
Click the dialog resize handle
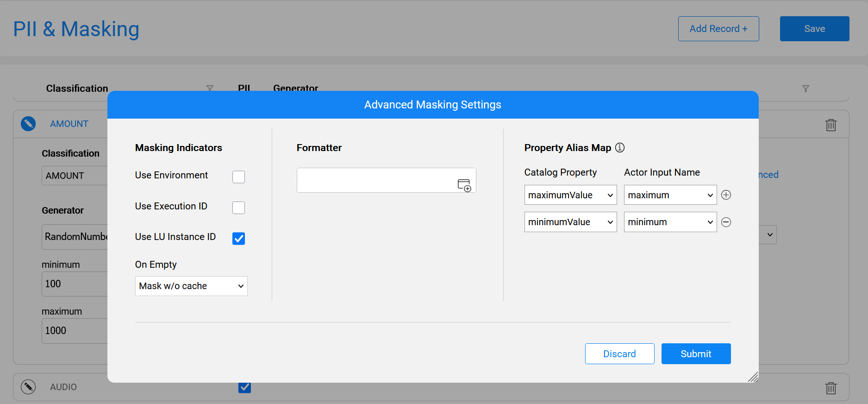tap(753, 377)
